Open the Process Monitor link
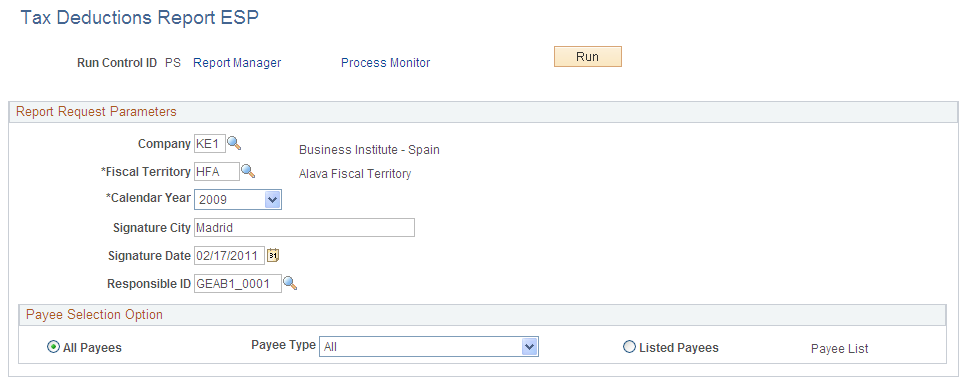 386,63
